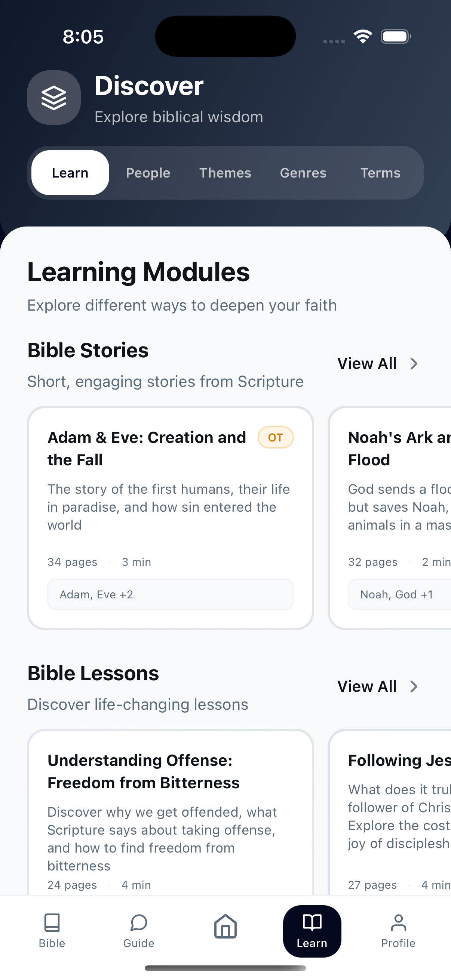Open the Genres category selector

(x=303, y=172)
